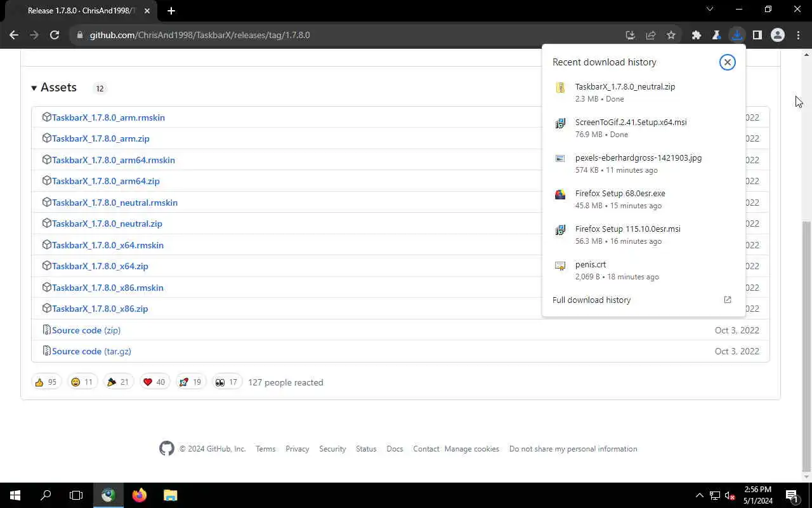
Task: Open the Chrome profile avatar
Action: [x=778, y=35]
